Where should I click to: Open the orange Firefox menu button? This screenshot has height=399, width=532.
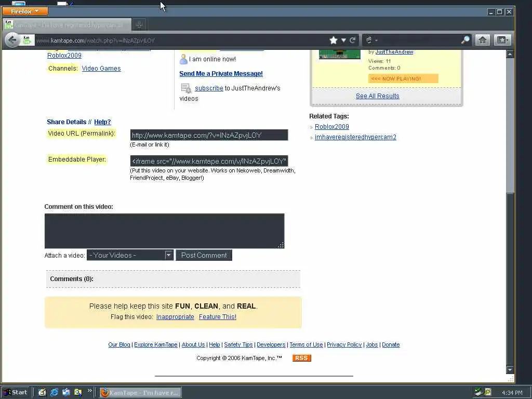point(25,11)
